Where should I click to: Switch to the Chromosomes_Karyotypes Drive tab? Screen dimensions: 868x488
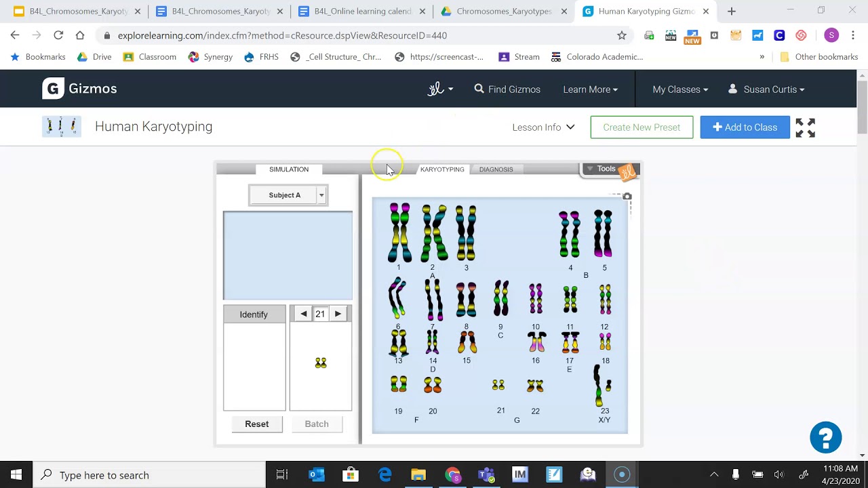(x=503, y=12)
